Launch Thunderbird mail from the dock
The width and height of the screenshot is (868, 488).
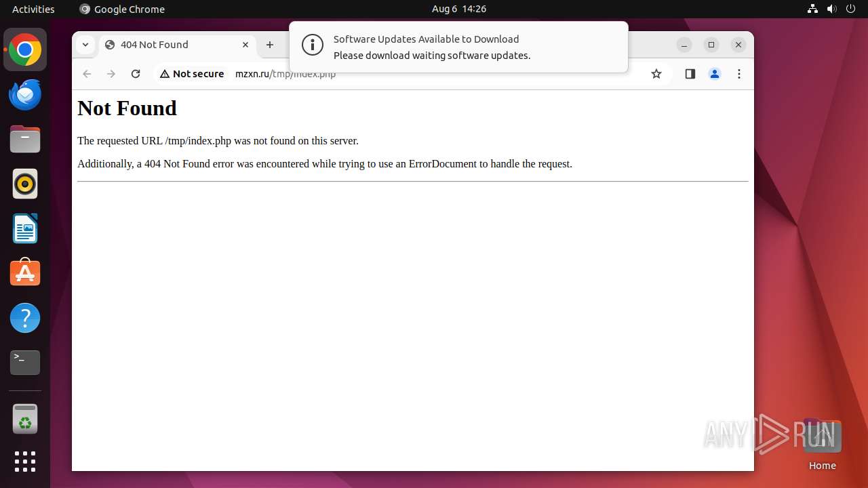tap(25, 95)
